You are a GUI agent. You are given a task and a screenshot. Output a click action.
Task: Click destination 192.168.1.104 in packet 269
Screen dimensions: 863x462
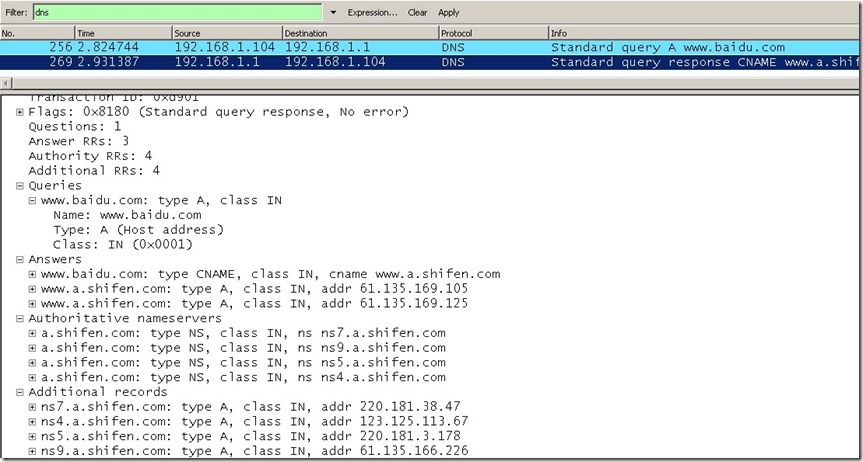click(335, 62)
